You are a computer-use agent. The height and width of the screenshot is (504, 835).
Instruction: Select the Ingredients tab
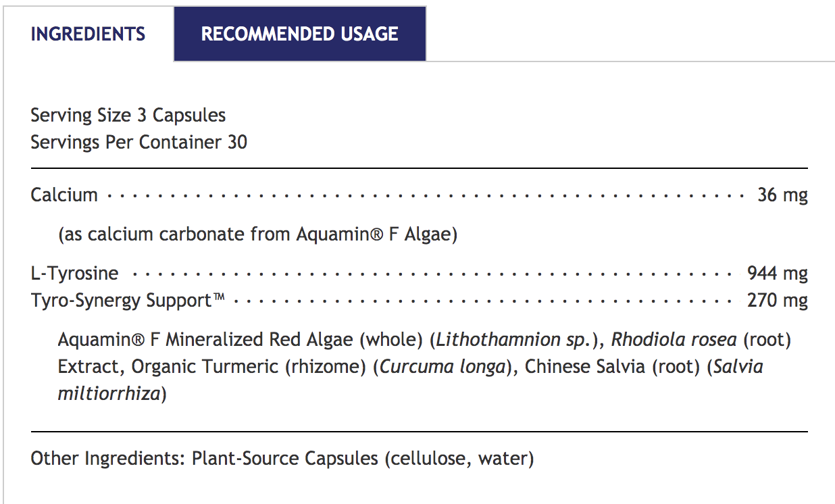[x=88, y=34]
